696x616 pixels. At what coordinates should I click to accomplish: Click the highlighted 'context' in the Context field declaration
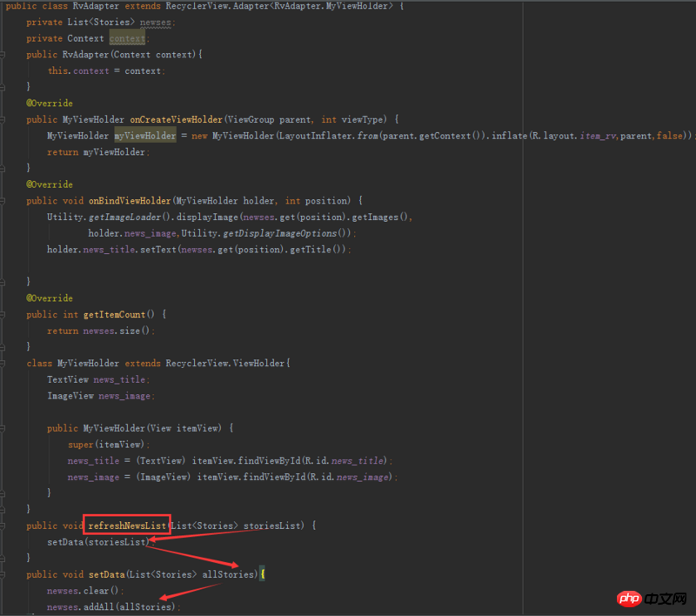point(127,38)
